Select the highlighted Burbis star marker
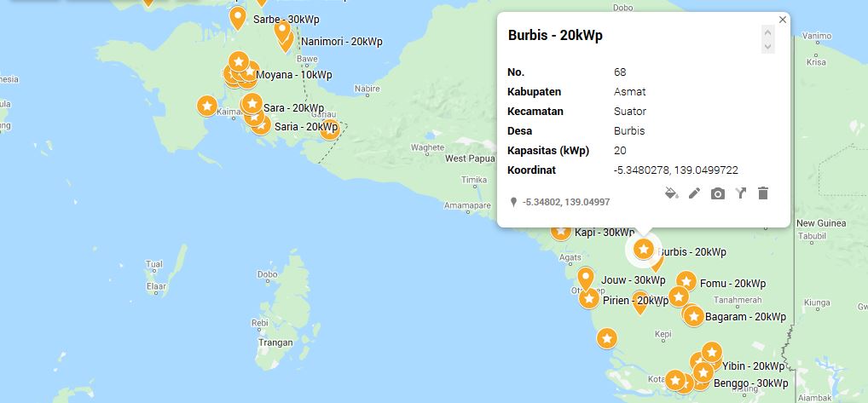 point(644,249)
